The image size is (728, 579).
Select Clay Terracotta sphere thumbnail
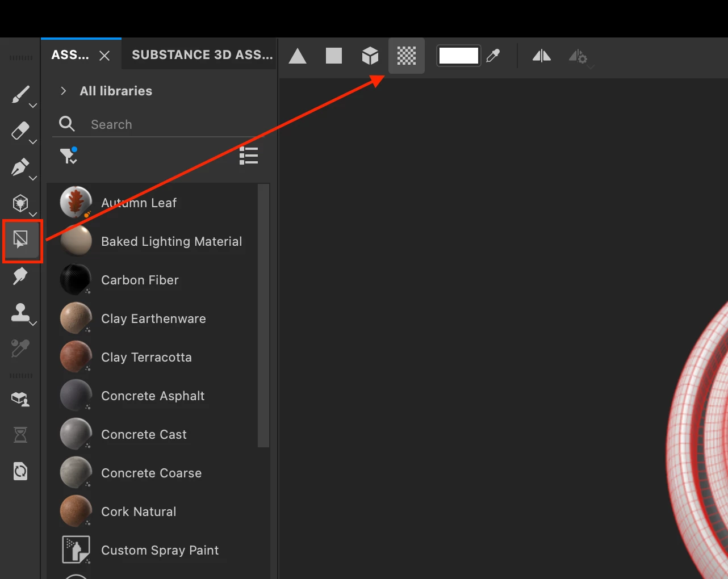click(76, 356)
